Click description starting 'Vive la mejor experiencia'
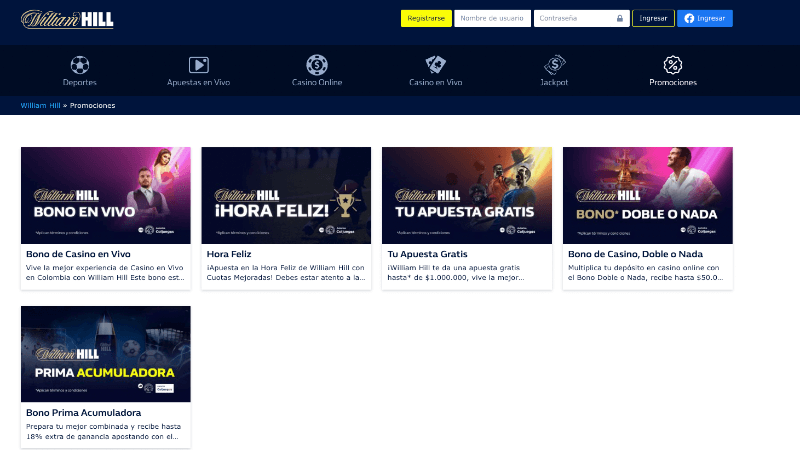Image resolution: width=800 pixels, height=450 pixels. (105, 272)
